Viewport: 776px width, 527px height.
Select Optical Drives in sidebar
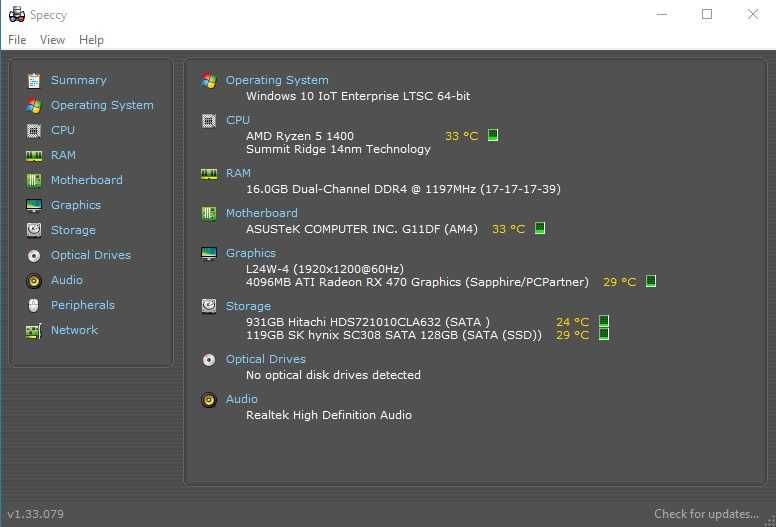pos(91,255)
